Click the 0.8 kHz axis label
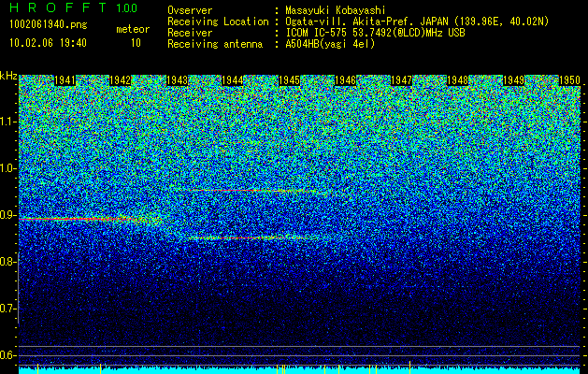 coord(7,262)
